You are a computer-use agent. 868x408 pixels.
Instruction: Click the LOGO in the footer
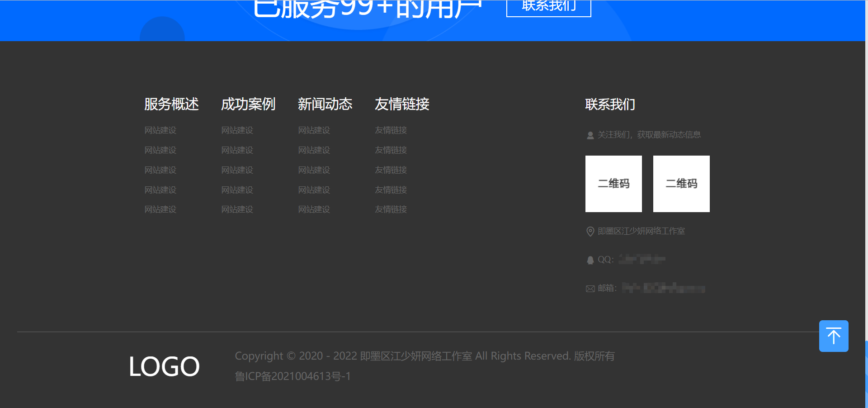164,365
